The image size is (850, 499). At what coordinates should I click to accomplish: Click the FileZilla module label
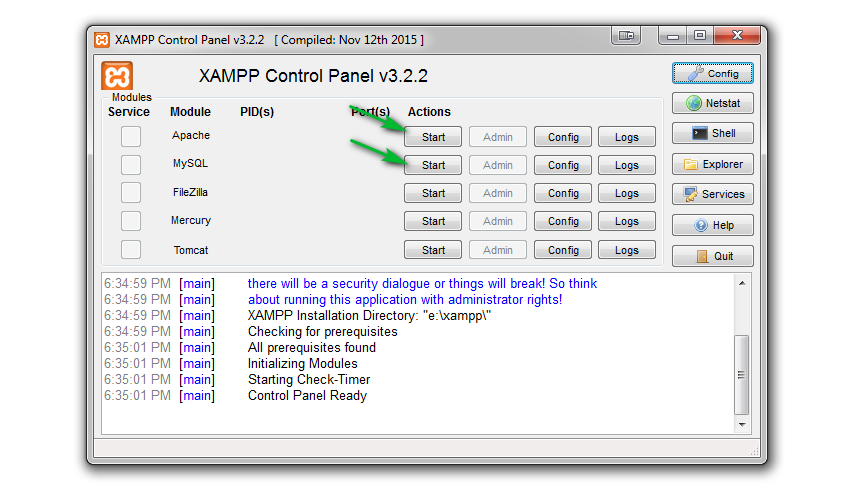coord(190,192)
